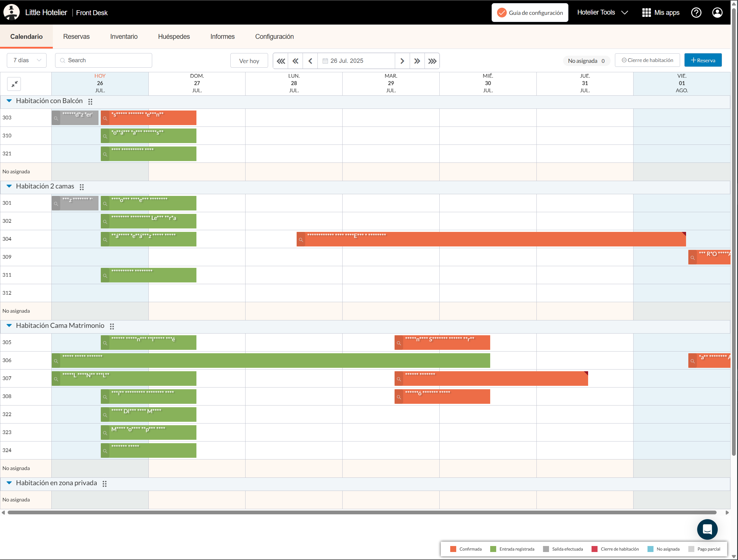The height and width of the screenshot is (560, 738).
Task: Open the Mis apps grid icon
Action: pos(646,13)
